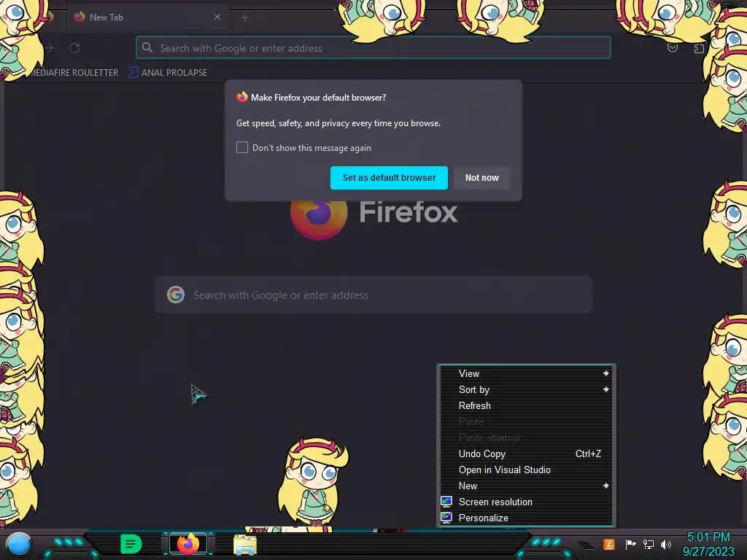Click the Set as default browser button
The image size is (747, 560).
coord(389,178)
